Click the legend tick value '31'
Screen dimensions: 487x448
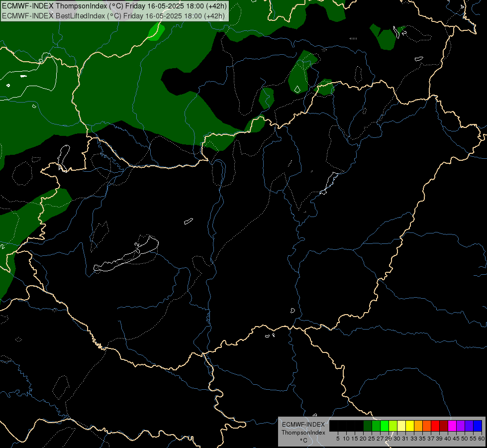[405, 439]
